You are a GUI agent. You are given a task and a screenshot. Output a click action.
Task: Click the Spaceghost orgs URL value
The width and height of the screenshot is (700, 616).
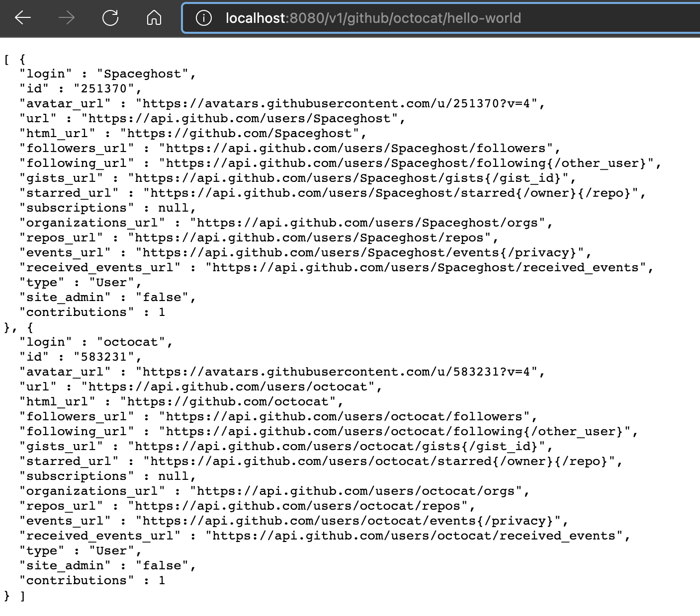[368, 223]
